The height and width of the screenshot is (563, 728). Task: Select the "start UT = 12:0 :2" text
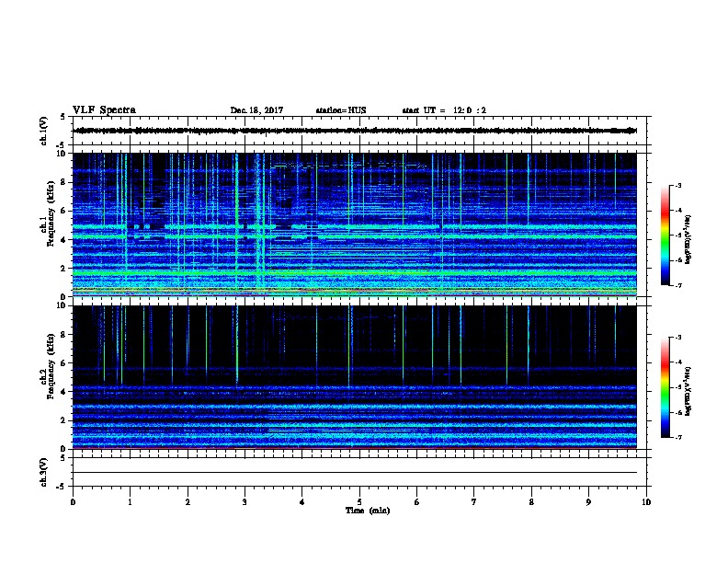[444, 110]
